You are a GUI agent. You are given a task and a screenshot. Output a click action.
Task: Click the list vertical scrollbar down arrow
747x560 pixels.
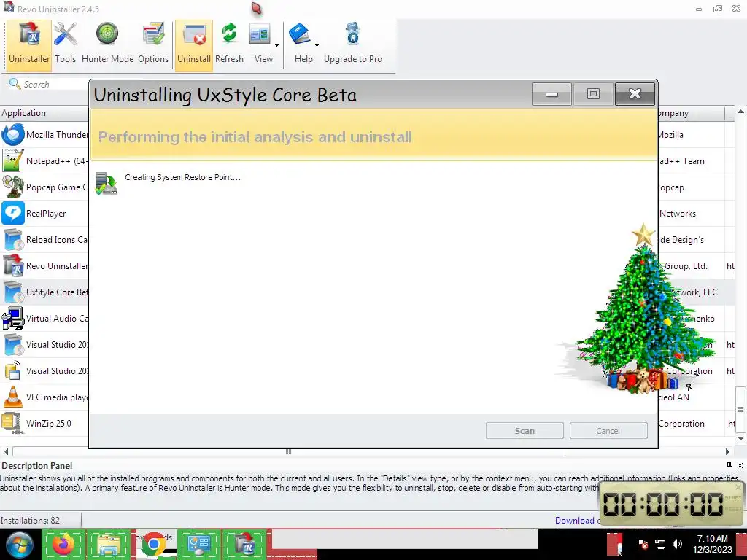coord(740,438)
